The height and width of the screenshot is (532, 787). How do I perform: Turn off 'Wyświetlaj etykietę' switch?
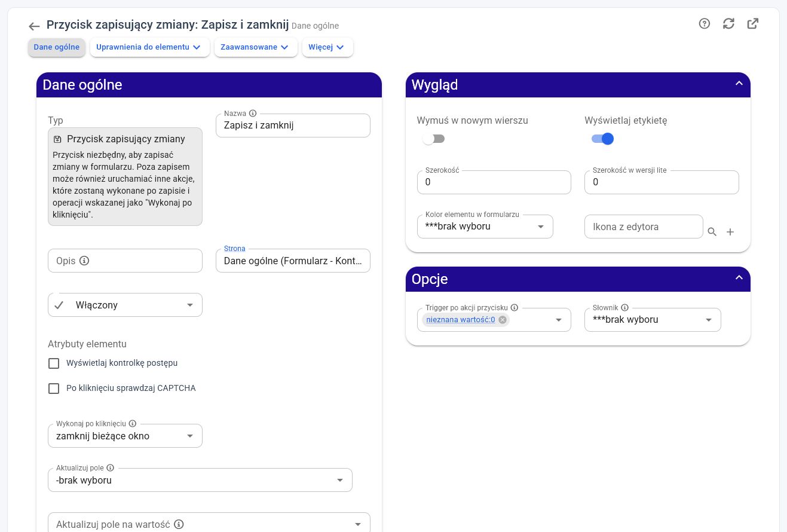(x=602, y=139)
